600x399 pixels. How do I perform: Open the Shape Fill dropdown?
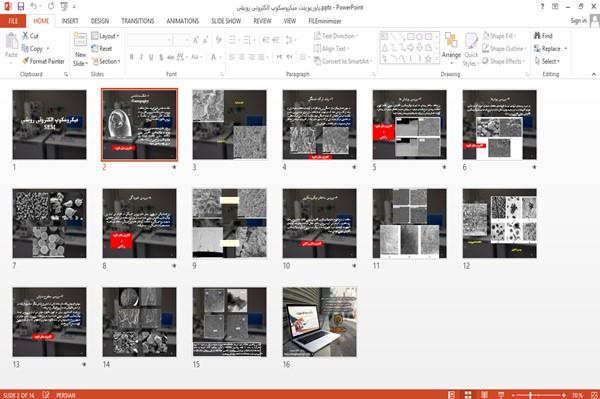click(x=499, y=36)
